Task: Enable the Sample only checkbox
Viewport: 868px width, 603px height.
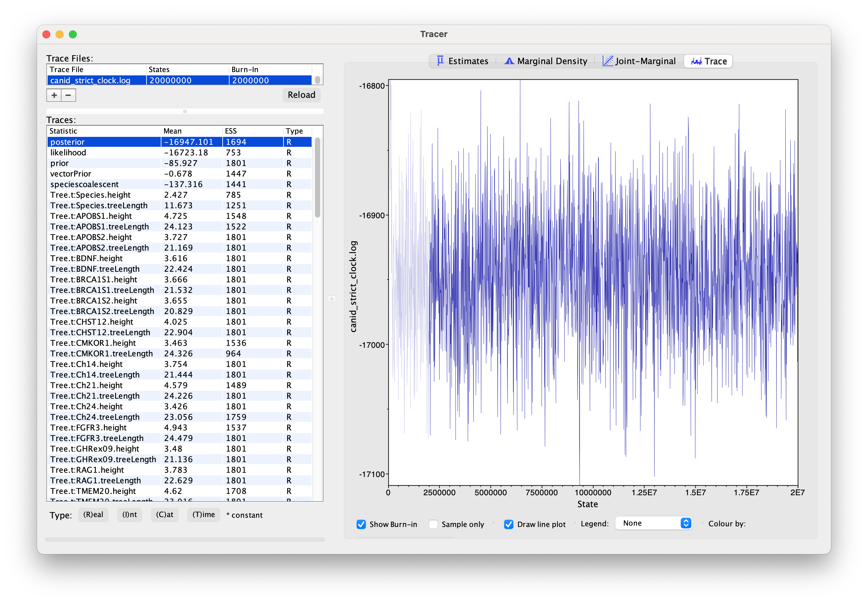Action: pyautogui.click(x=433, y=524)
